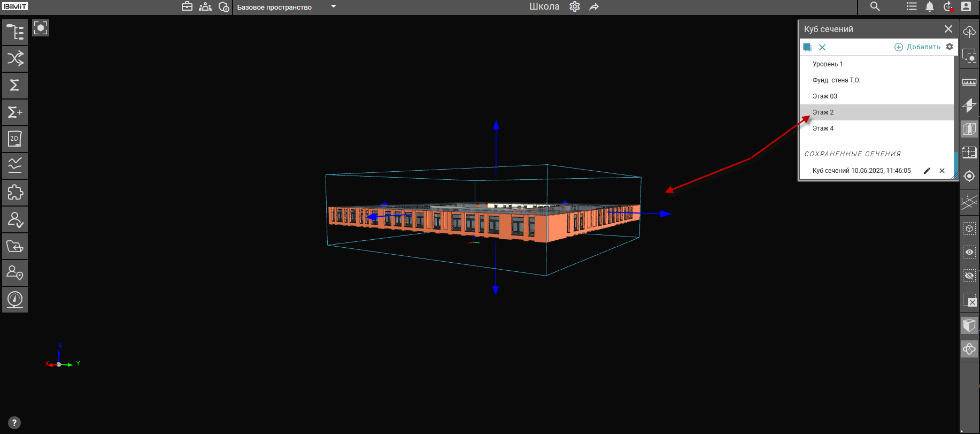This screenshot has width=980, height=434.
Task: Toggle the section cube on/off square icon
Action: 807,47
